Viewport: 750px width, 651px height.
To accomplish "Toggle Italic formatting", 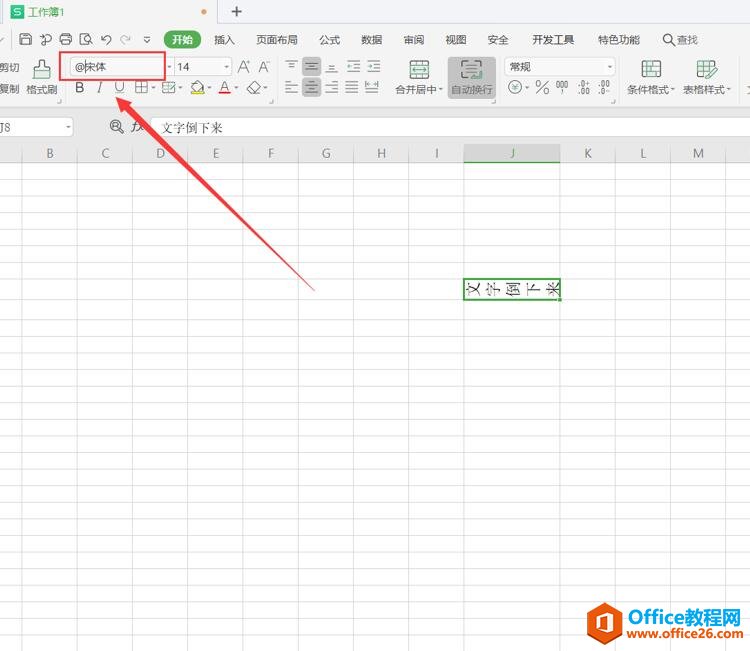I will [x=99, y=87].
